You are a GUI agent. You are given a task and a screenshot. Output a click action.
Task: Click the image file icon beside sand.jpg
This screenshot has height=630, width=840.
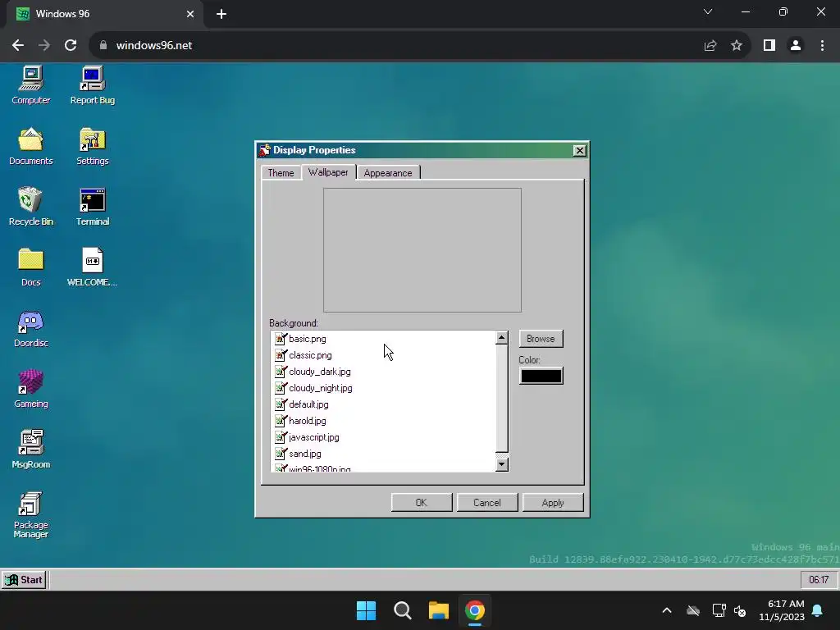click(281, 453)
